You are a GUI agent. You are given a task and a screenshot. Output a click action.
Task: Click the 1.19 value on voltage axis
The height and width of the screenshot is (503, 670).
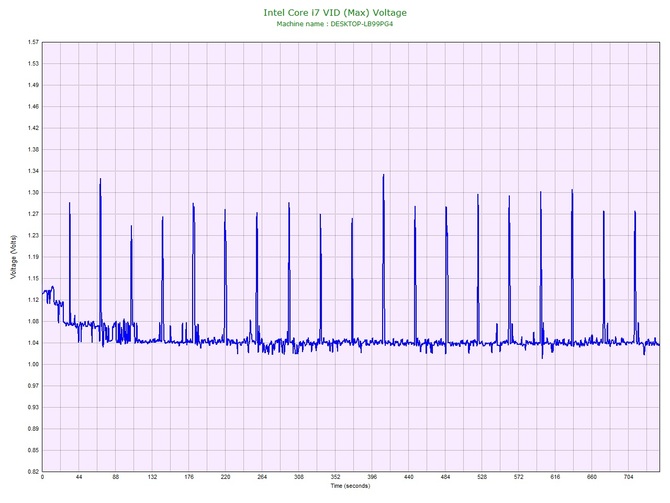click(33, 257)
